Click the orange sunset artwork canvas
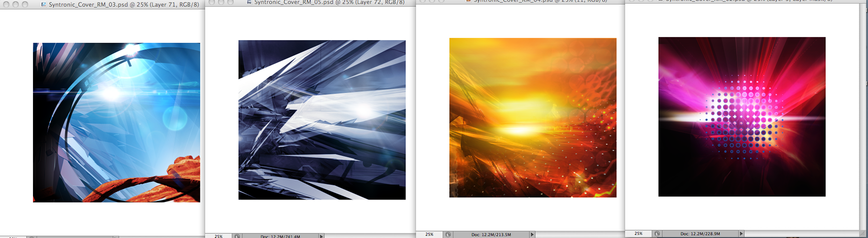The image size is (868, 238). (x=533, y=118)
